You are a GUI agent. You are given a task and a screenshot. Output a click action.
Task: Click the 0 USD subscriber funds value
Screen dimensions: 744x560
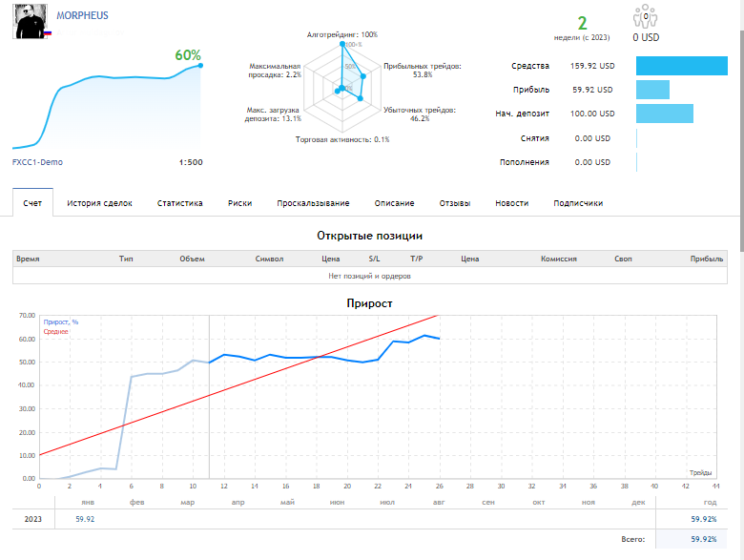point(646,37)
